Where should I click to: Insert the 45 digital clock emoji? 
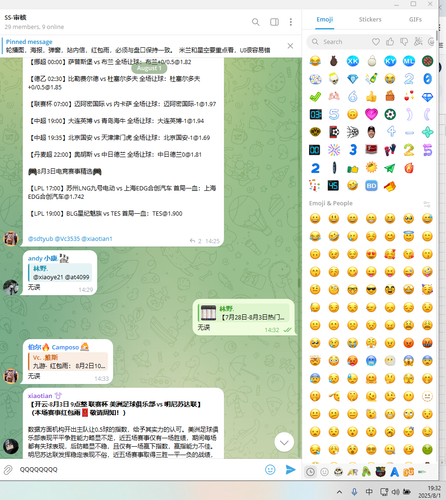click(x=334, y=185)
